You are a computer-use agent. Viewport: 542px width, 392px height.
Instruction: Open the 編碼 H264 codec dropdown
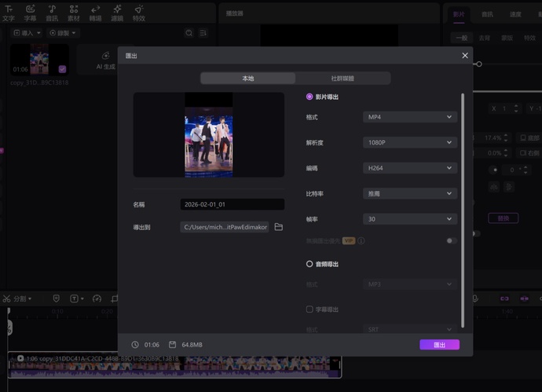(x=410, y=168)
